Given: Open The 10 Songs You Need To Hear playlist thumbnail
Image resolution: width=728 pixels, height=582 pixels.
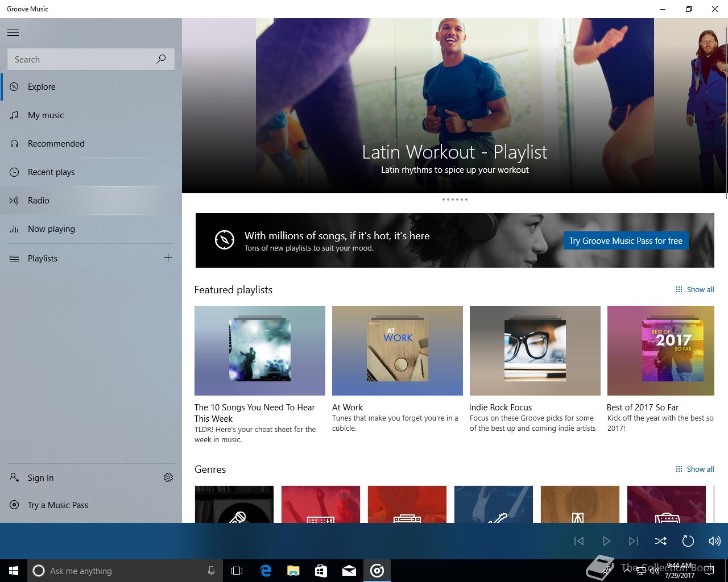Looking at the screenshot, I should pyautogui.click(x=260, y=351).
